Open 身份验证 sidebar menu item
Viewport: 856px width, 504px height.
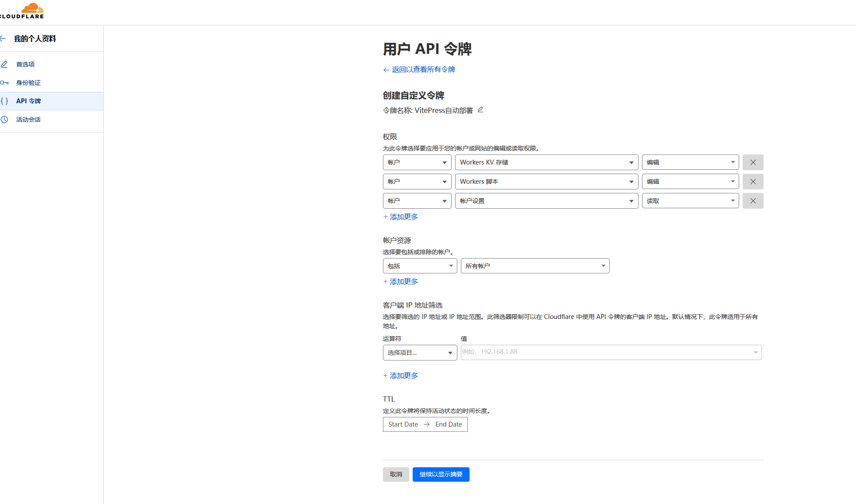[x=28, y=83]
